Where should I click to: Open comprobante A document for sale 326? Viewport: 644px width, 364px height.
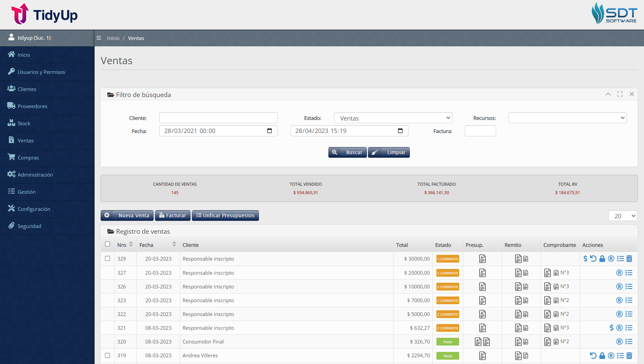pos(547,286)
